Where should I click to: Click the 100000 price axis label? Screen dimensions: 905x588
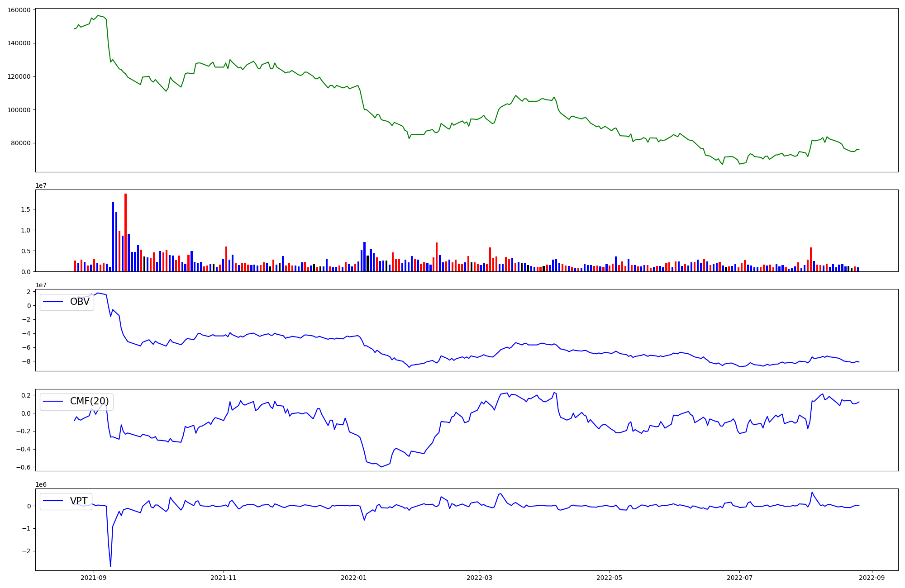19,110
